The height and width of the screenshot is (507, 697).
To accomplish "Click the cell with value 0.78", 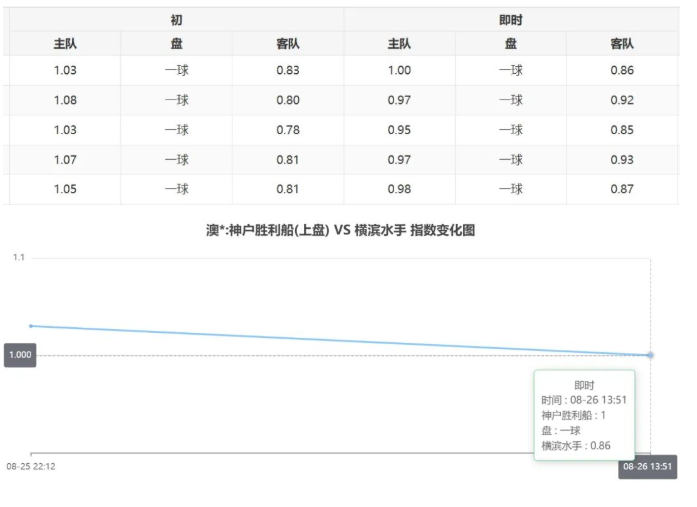I will (288, 130).
